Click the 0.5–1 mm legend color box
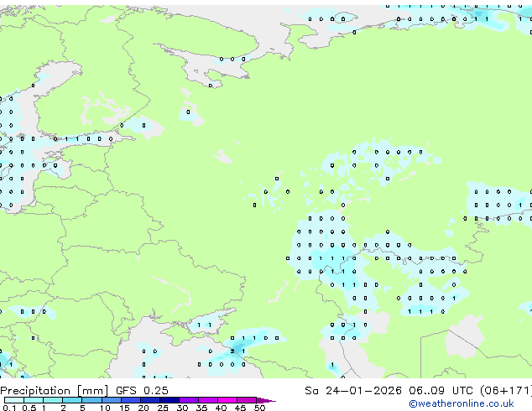The image size is (532, 411). pyautogui.click(x=34, y=400)
